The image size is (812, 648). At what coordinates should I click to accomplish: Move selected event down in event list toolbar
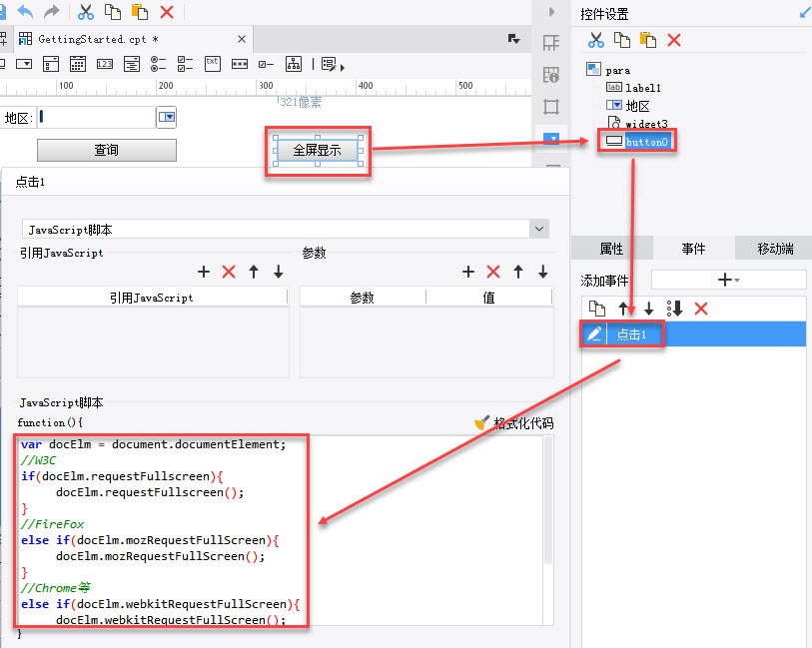649,309
